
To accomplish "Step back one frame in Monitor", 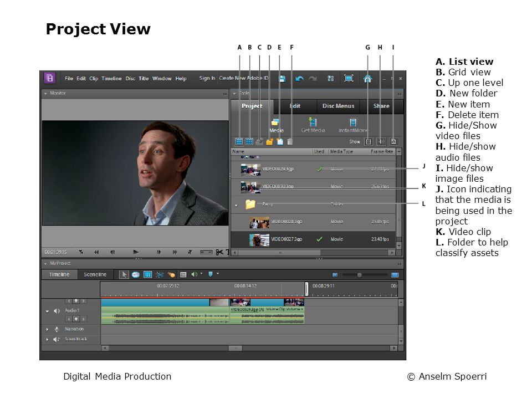I will pos(112,252).
